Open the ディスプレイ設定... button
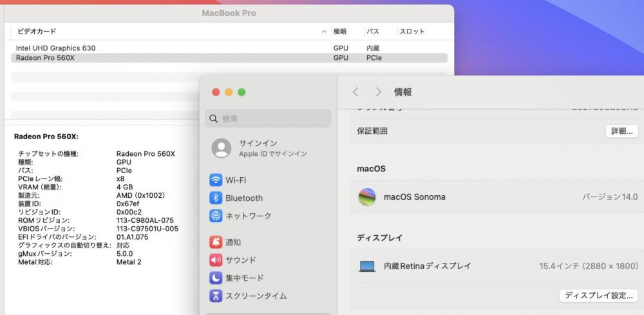Image resolution: width=644 pixels, height=315 pixels. (599, 296)
